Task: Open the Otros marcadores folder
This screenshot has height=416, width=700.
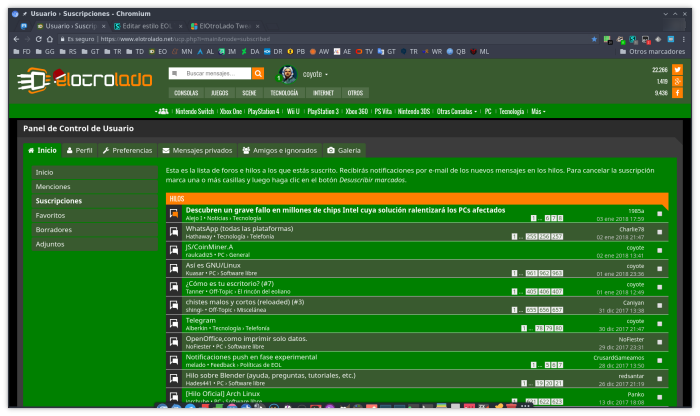Action: (x=652, y=52)
